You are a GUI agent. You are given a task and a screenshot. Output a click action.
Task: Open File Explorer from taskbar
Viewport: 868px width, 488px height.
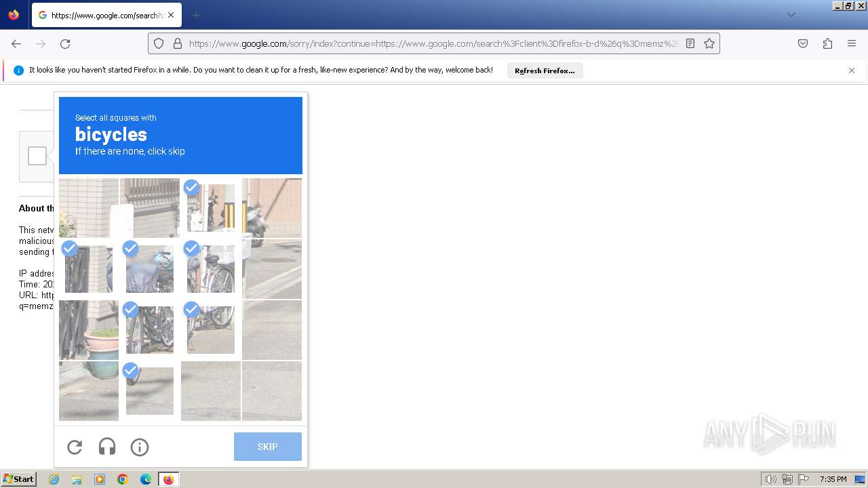pyautogui.click(x=77, y=479)
